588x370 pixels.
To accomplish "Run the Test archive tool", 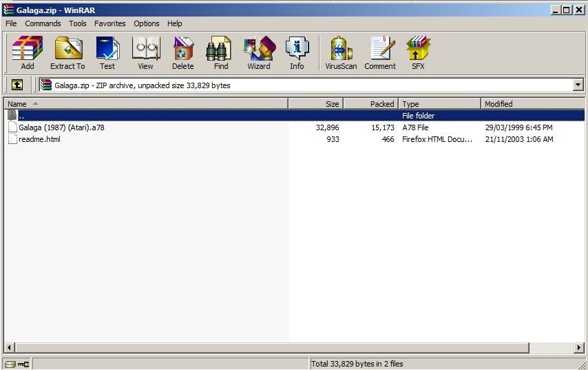I will point(107,53).
